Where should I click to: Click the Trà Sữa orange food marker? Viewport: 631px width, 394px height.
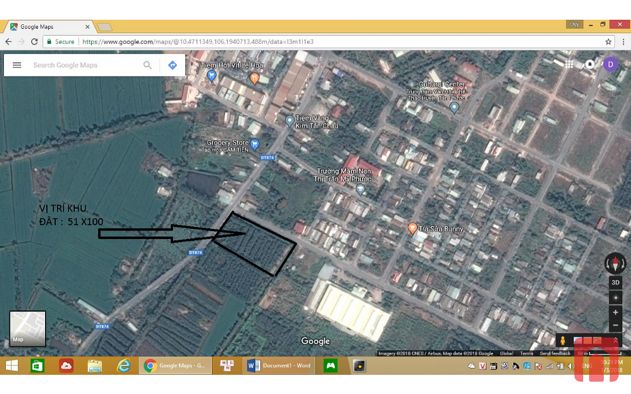[412, 229]
